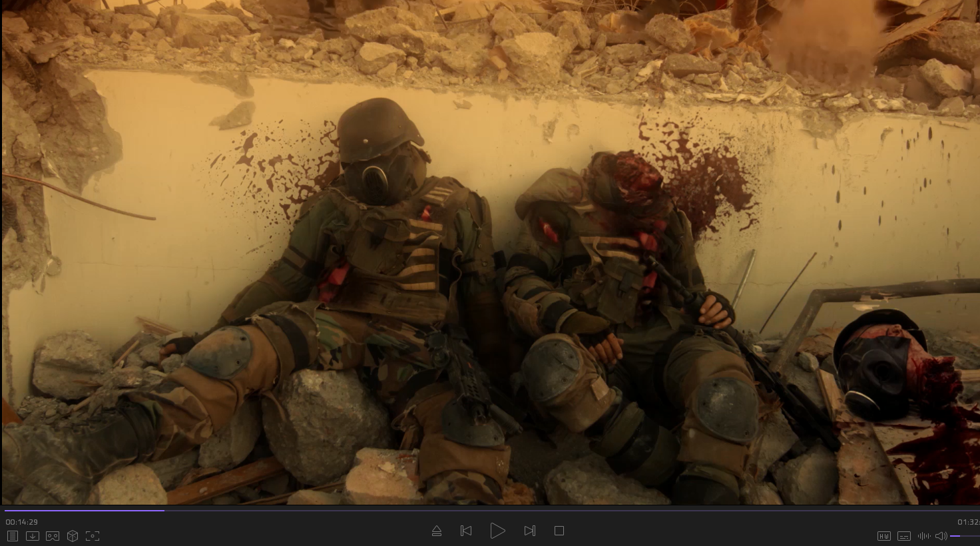Click the eject/open file button
Image resolution: width=980 pixels, height=546 pixels.
point(437,531)
